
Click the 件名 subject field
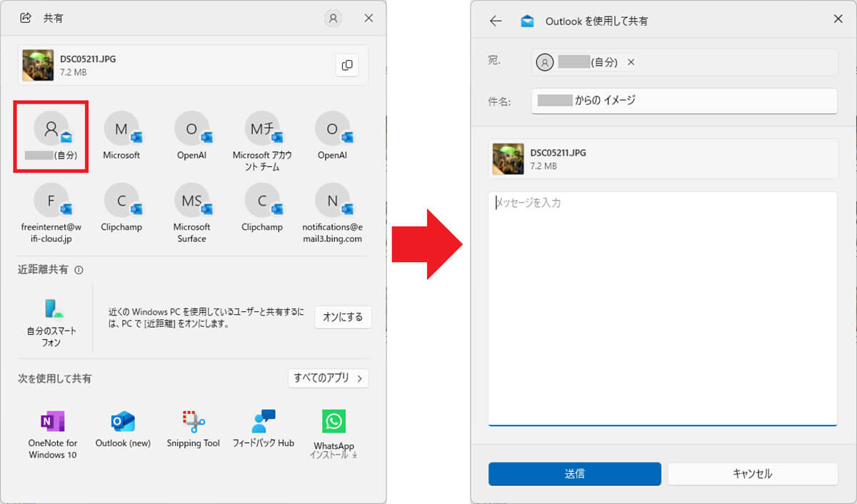[x=683, y=101]
